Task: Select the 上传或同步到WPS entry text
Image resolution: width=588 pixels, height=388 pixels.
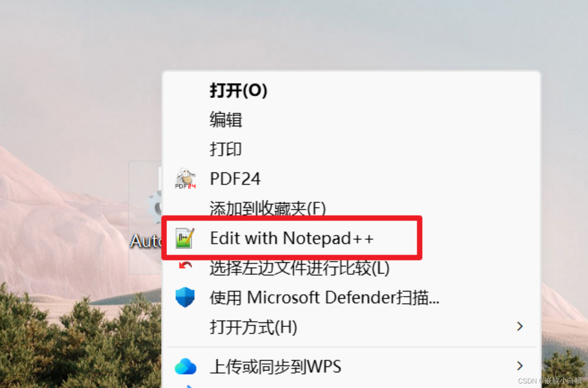Action: (275, 366)
